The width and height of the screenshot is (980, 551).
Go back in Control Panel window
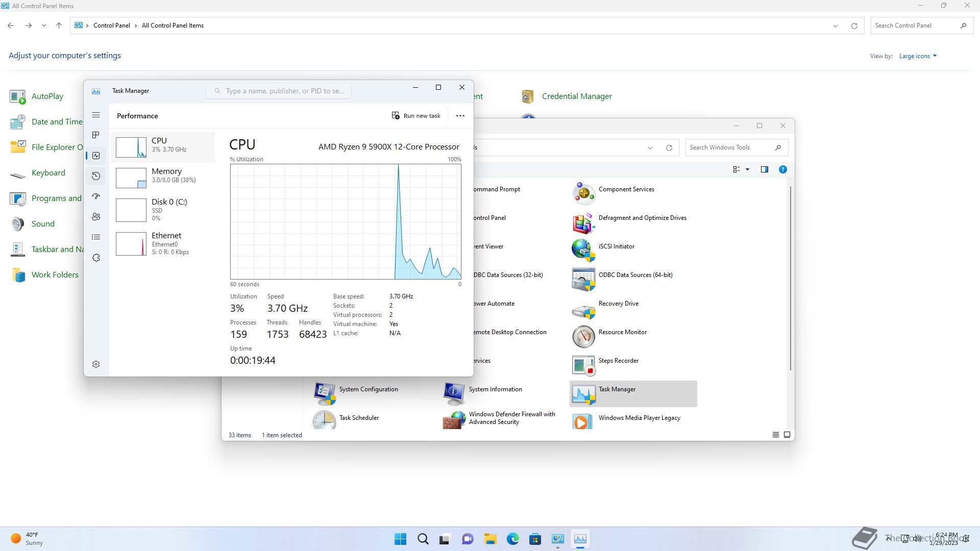coord(11,26)
